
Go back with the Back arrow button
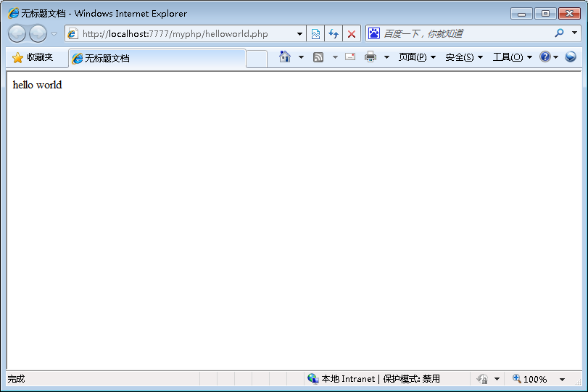(x=17, y=34)
